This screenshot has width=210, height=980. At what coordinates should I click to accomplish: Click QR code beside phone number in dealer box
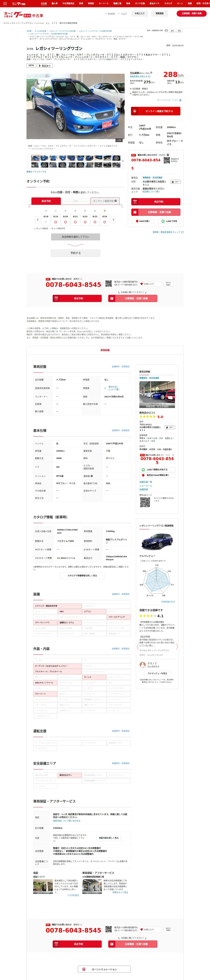point(167,160)
